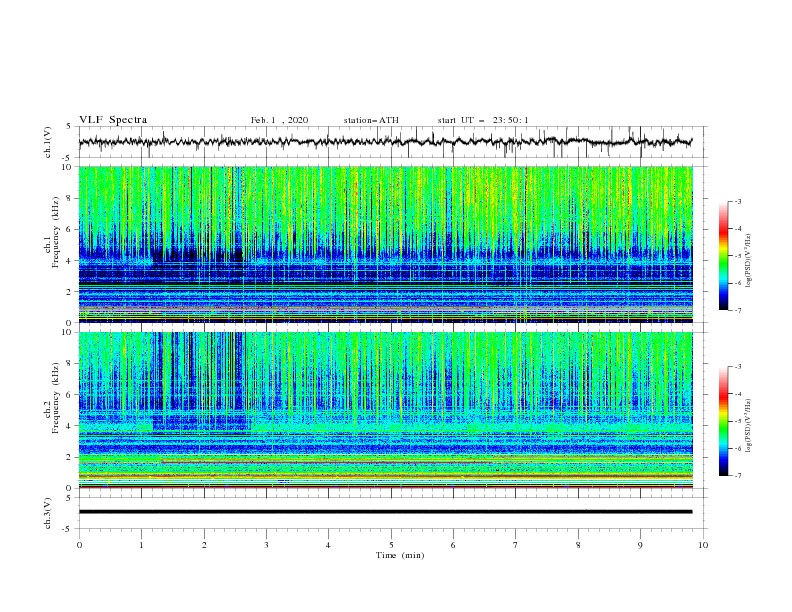Click the 'VLF Spectra' title text
Viewport: 792px width, 612px height.
113,120
